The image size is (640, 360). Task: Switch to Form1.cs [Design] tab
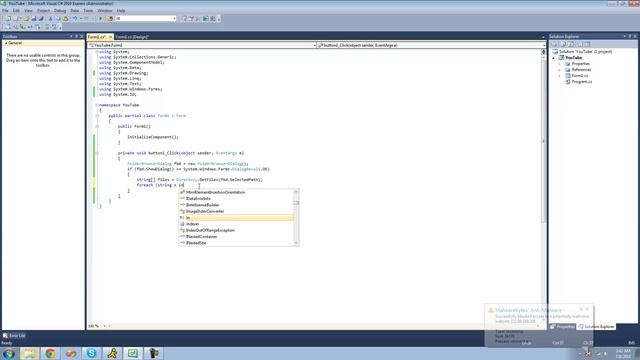point(132,37)
